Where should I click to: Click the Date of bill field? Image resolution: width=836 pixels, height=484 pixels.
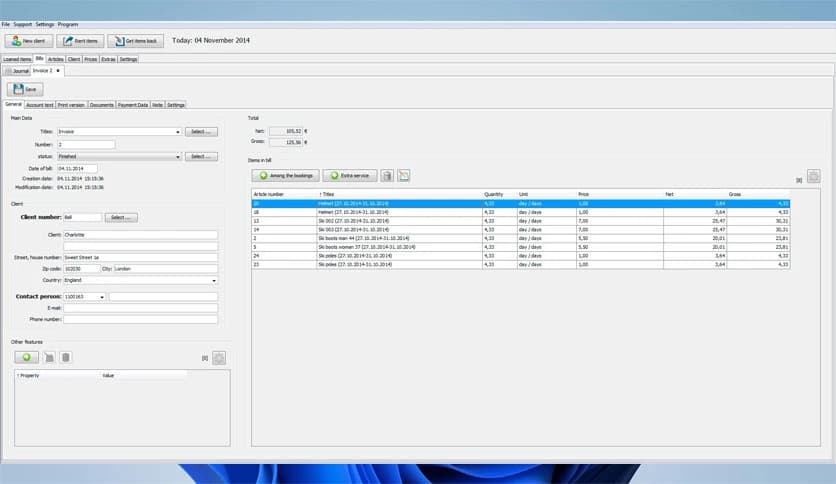(x=77, y=168)
